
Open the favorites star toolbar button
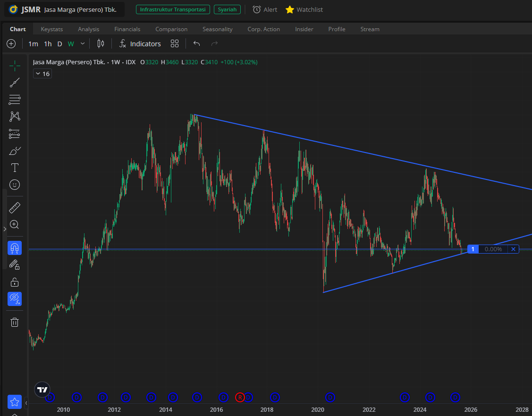point(15,402)
